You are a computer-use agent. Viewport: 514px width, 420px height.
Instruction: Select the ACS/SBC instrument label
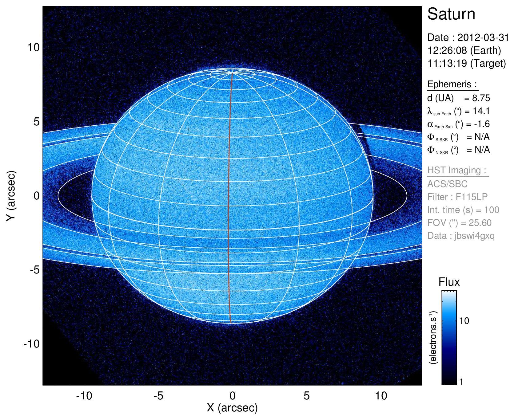coord(447,184)
